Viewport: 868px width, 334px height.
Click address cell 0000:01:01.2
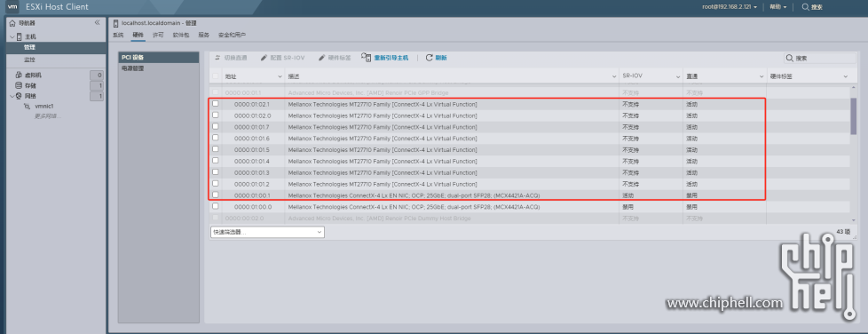click(252, 184)
